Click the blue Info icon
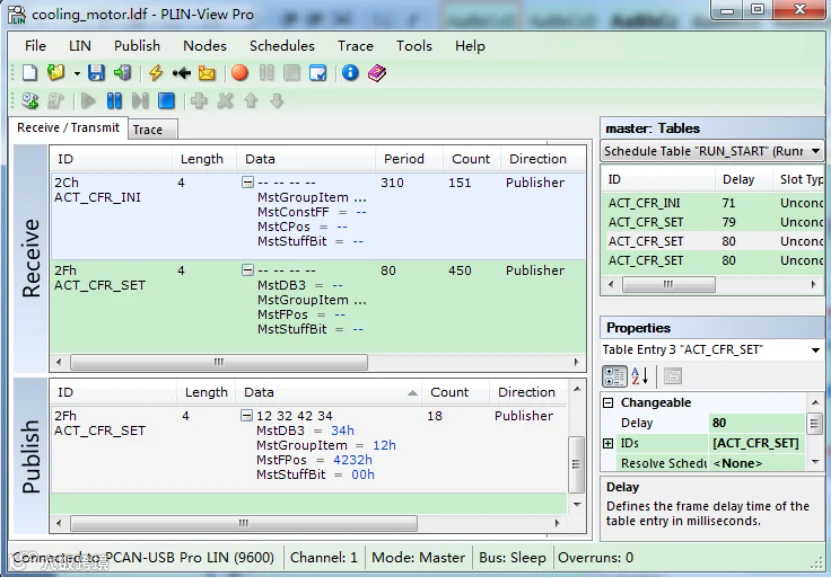Viewport: 831px width, 578px height. pos(350,73)
